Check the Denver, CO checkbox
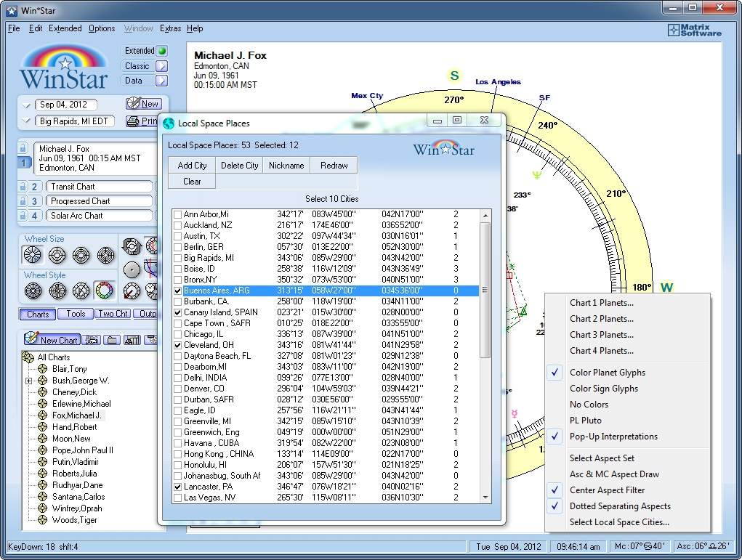Viewport: 742px width, 560px height. 177,389
